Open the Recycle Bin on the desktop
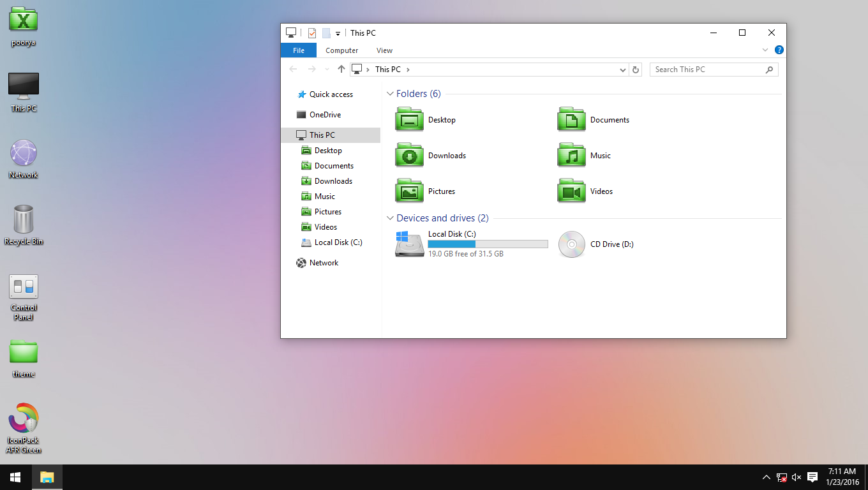Viewport: 868px width, 490px height. point(23,220)
